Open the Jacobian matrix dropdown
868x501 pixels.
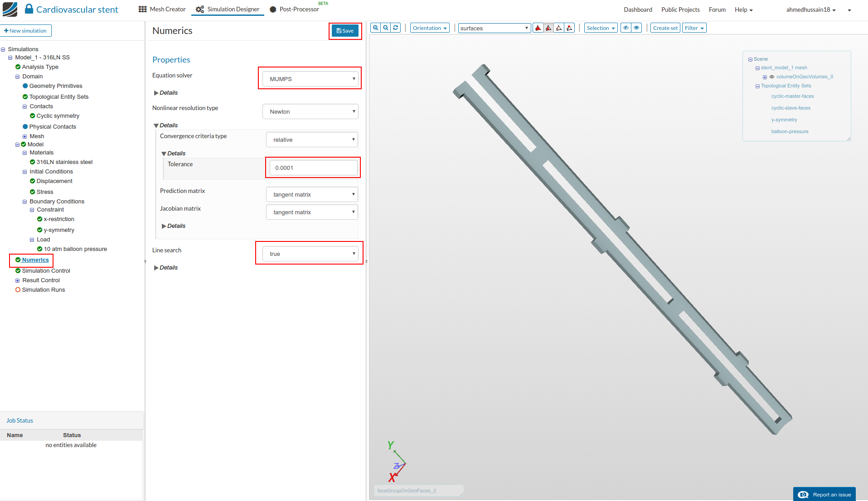tap(312, 212)
